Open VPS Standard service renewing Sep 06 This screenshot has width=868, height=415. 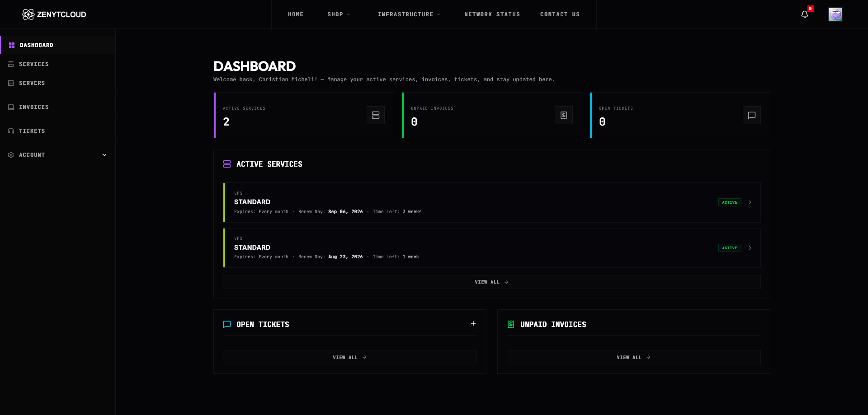coord(492,202)
